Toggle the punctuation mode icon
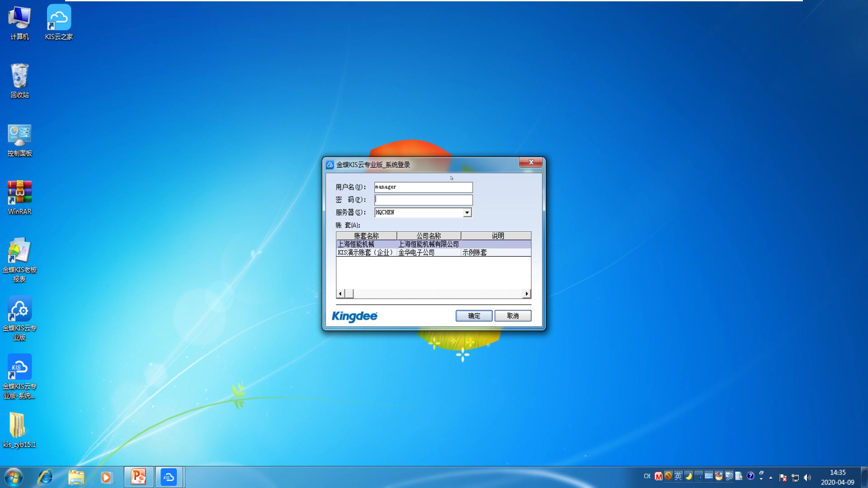The image size is (868, 488). (698, 476)
